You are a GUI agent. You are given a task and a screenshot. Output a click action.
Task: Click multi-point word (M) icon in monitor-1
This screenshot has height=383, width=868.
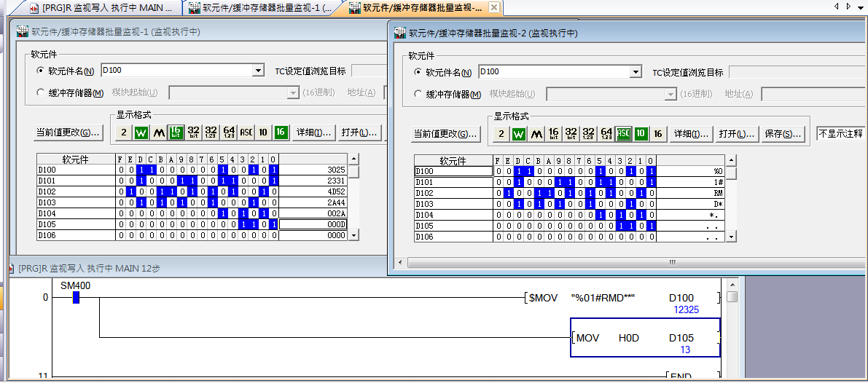click(158, 133)
